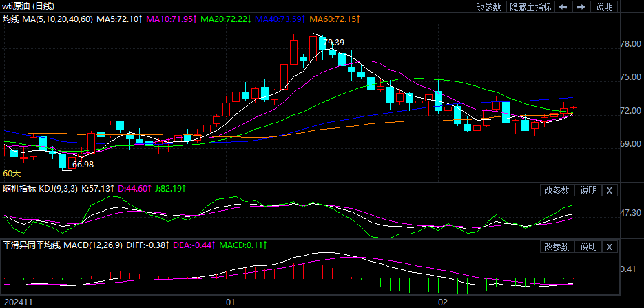This screenshot has height=308, width=644.
Task: Click the 79.39 high price marker
Action: coord(332,43)
